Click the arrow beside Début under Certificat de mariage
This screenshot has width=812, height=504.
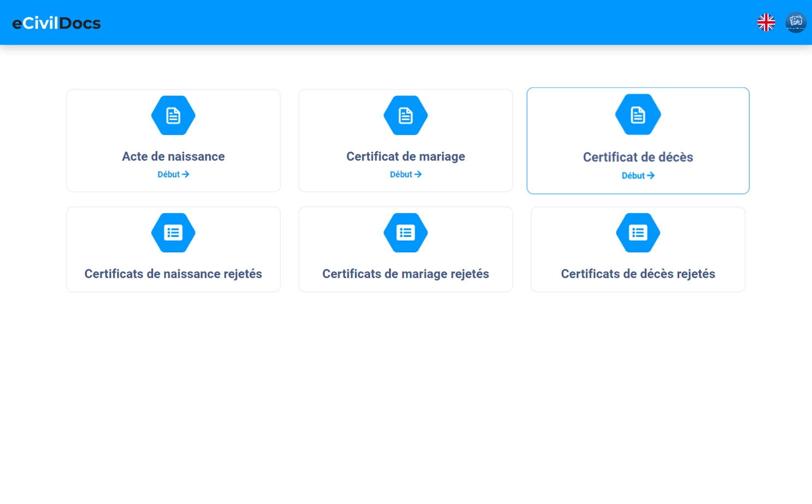tap(419, 174)
